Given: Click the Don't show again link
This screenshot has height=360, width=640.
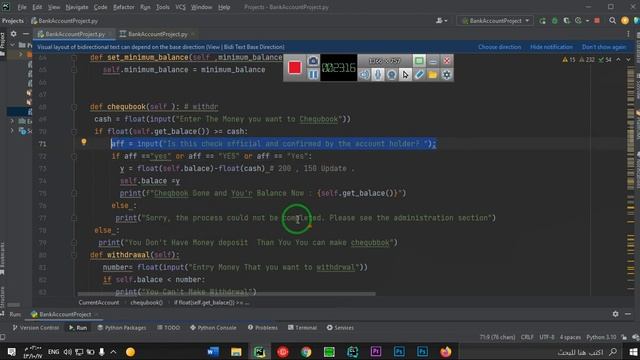Looking at the screenshot, I should [604, 47].
